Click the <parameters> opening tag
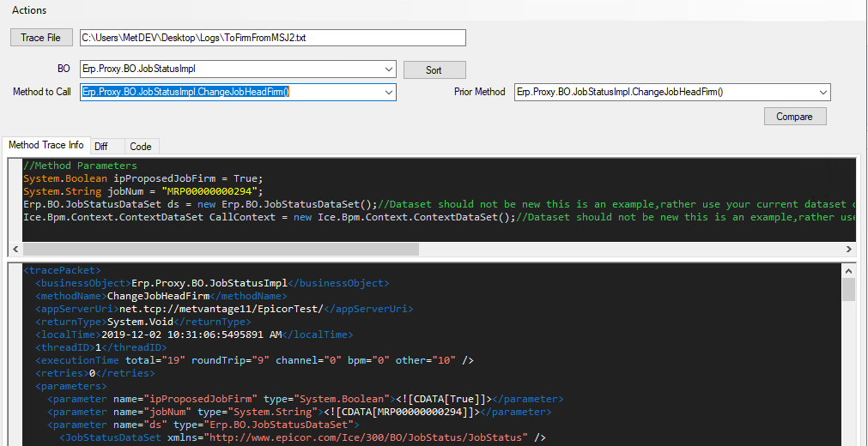 pos(71,386)
